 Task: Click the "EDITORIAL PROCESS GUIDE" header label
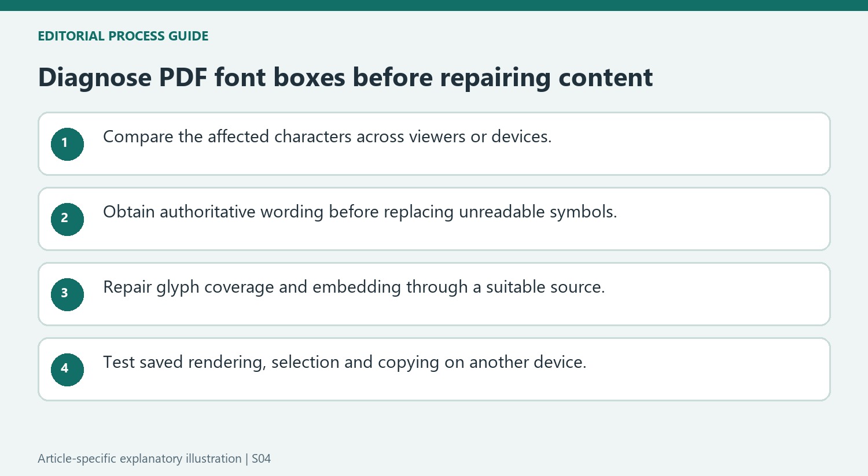point(123,36)
